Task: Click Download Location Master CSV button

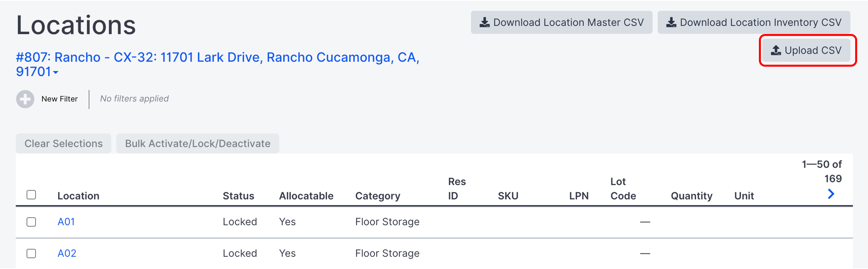Action: tap(561, 22)
